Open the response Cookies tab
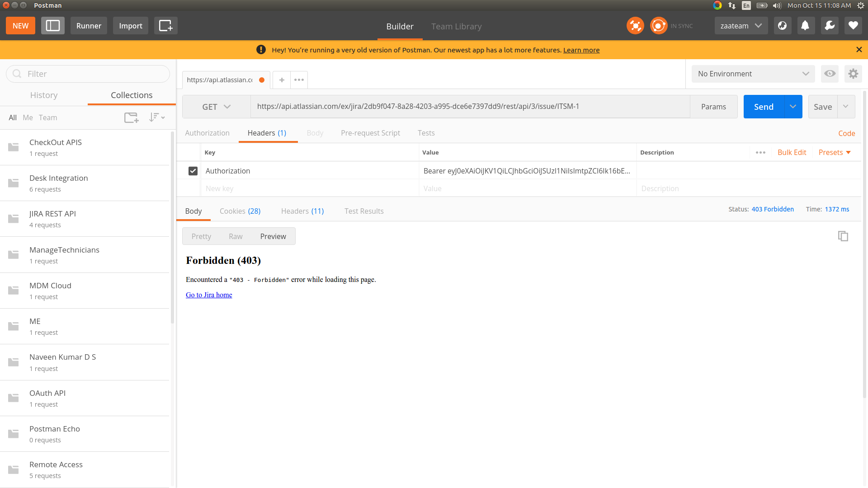This screenshot has width=868, height=488. coord(240,211)
